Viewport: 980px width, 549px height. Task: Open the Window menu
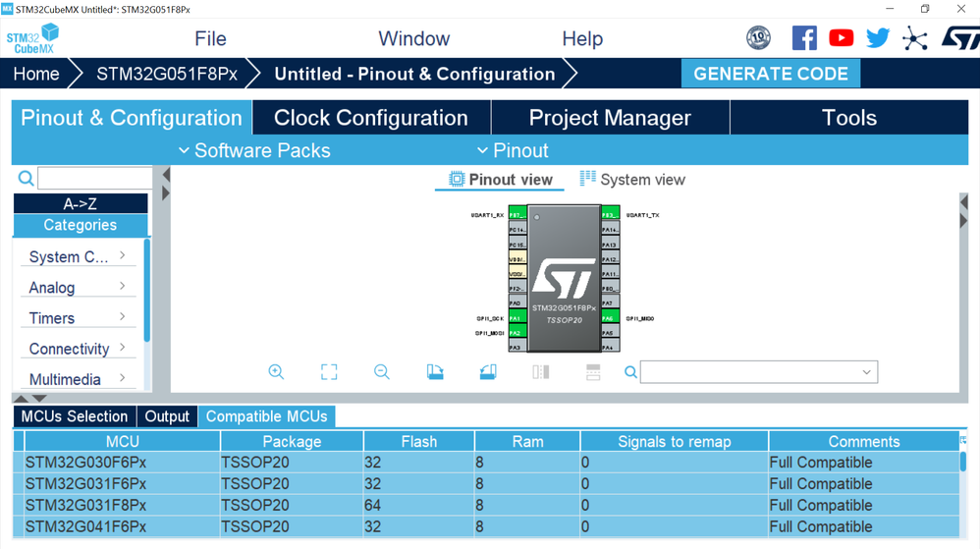(x=413, y=38)
